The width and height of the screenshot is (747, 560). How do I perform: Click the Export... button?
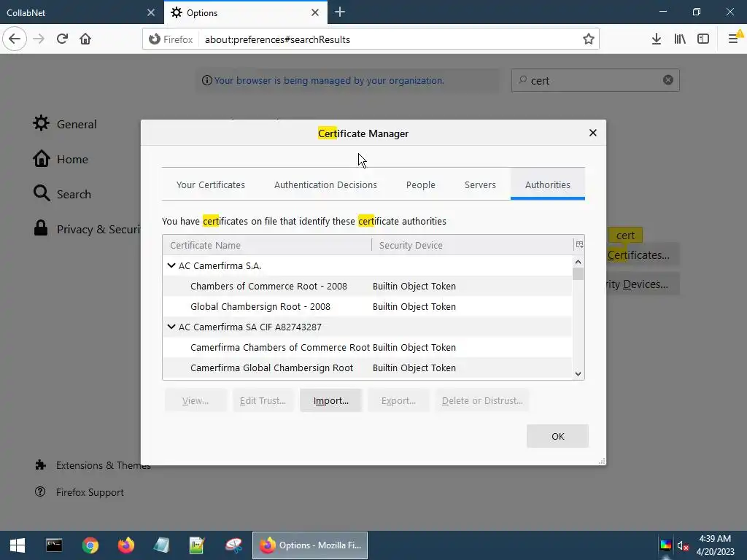coord(398,400)
